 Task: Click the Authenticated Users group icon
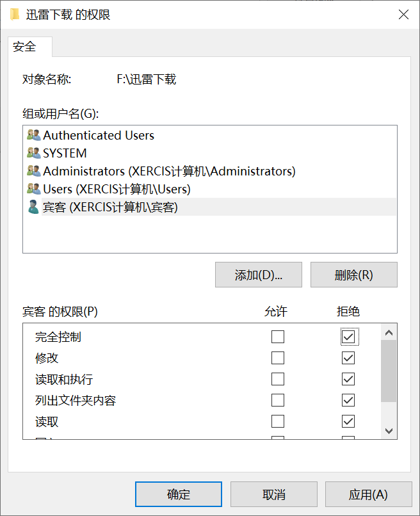coord(35,135)
